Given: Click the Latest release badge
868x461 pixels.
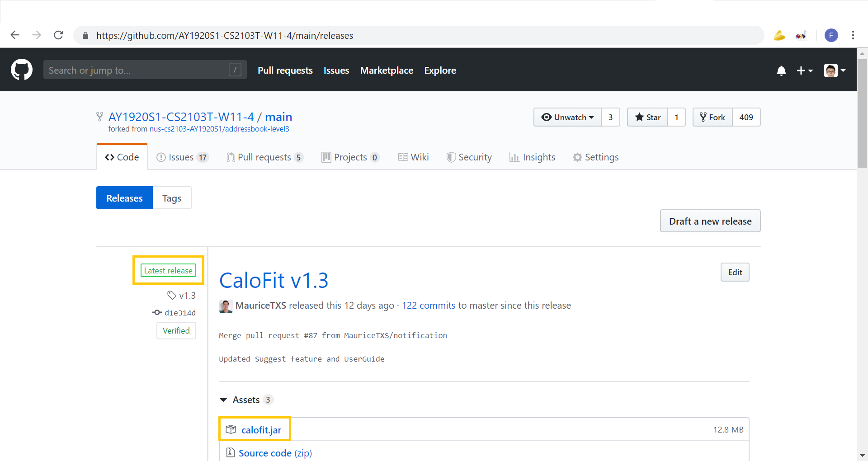Looking at the screenshot, I should (x=168, y=270).
